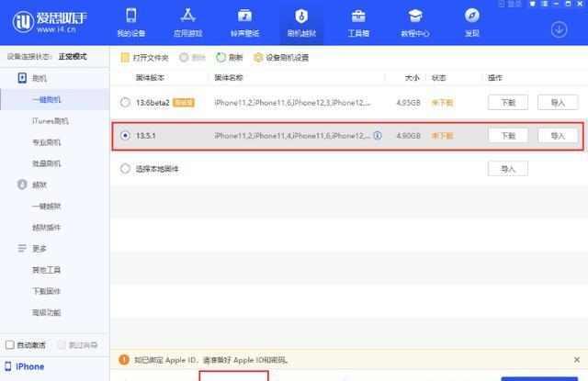This screenshot has width=588, height=381.
Task: Click the 正常模式 connection status text
Action: click(73, 57)
